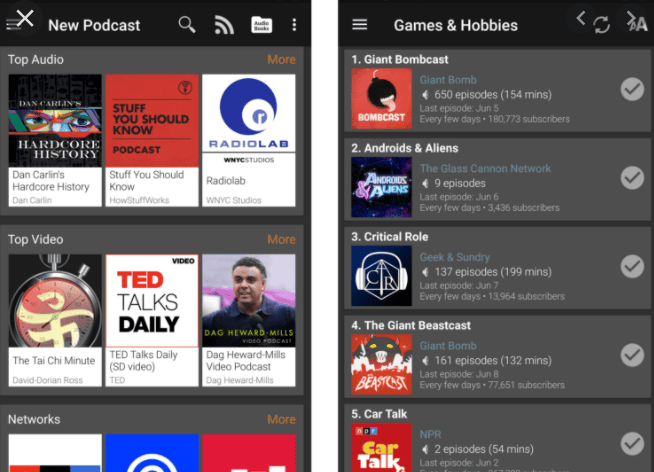Open TED Talks Daily video cover
This screenshot has width=654, height=472.
click(152, 301)
